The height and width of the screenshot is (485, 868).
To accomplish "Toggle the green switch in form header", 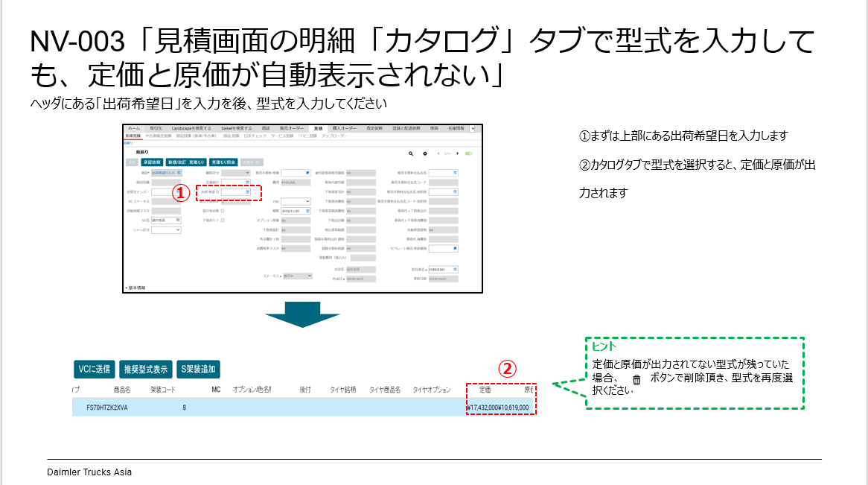I will click(468, 153).
